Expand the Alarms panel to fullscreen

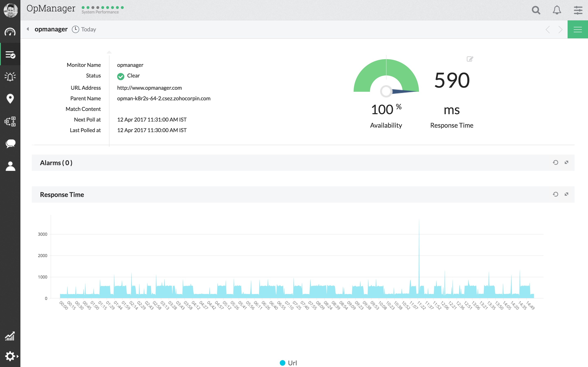(566, 162)
